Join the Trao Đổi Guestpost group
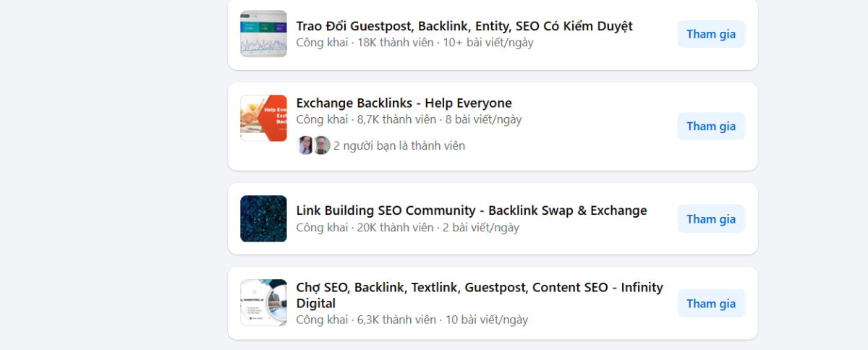Viewport: 868px width, 350px height. (710, 34)
